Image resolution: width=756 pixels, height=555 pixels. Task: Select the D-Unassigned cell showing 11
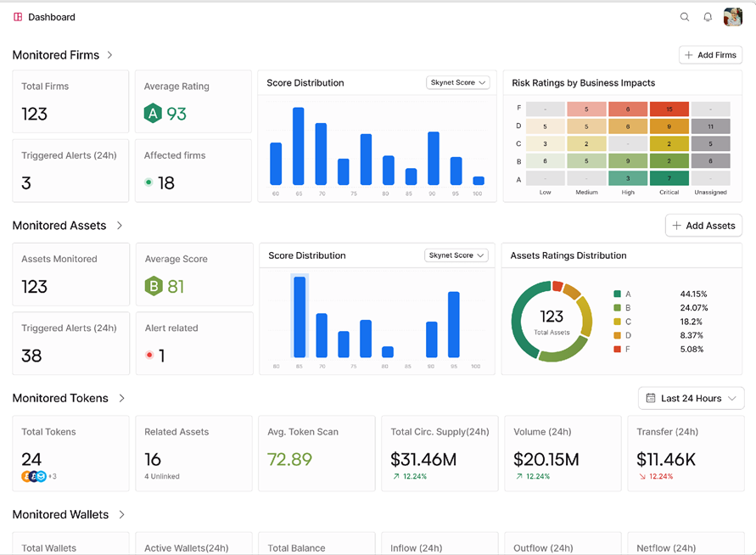click(x=711, y=126)
